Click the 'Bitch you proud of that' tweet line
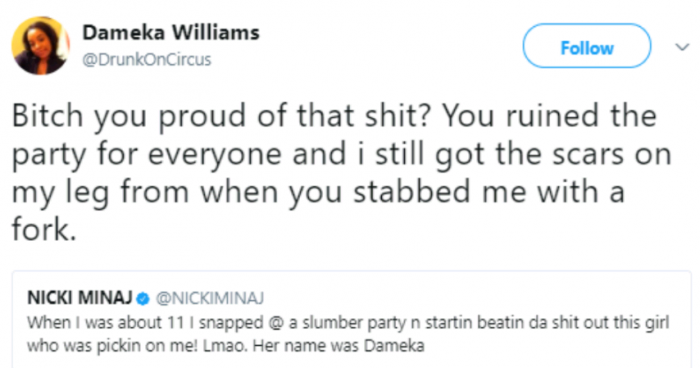700x368 pixels. coord(334,116)
